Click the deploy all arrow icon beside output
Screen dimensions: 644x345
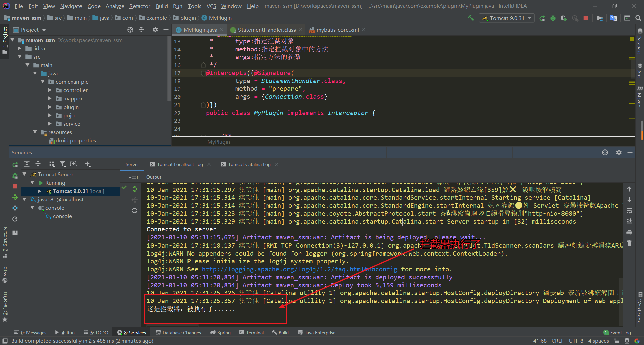coord(135,189)
